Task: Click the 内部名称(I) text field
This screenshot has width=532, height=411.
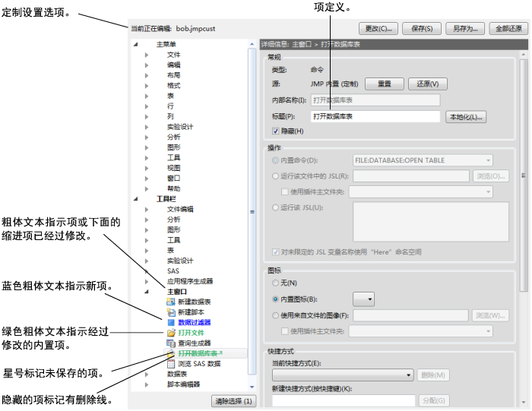Action: point(375,100)
